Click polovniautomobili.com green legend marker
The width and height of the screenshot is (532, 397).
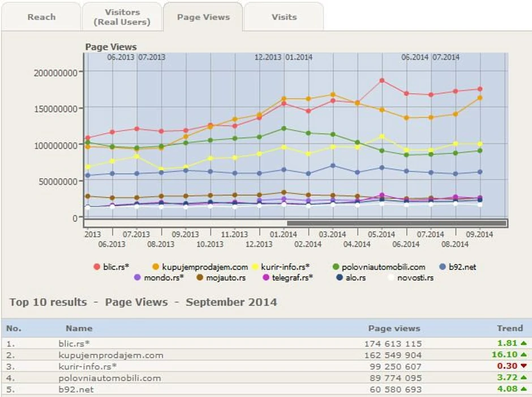point(336,267)
